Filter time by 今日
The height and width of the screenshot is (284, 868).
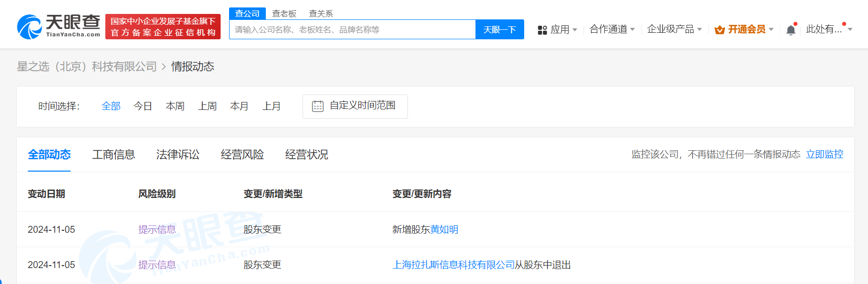[143, 106]
